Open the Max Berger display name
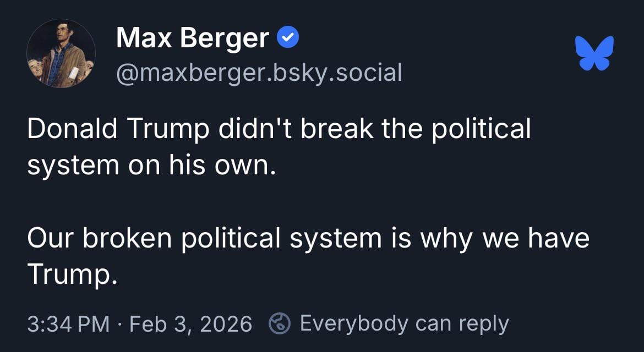644x352 pixels. 193,38
